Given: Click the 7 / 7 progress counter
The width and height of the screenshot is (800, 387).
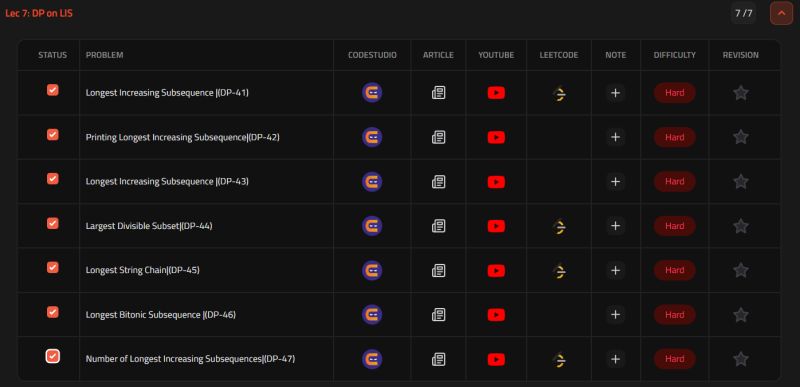Looking at the screenshot, I should [x=743, y=13].
